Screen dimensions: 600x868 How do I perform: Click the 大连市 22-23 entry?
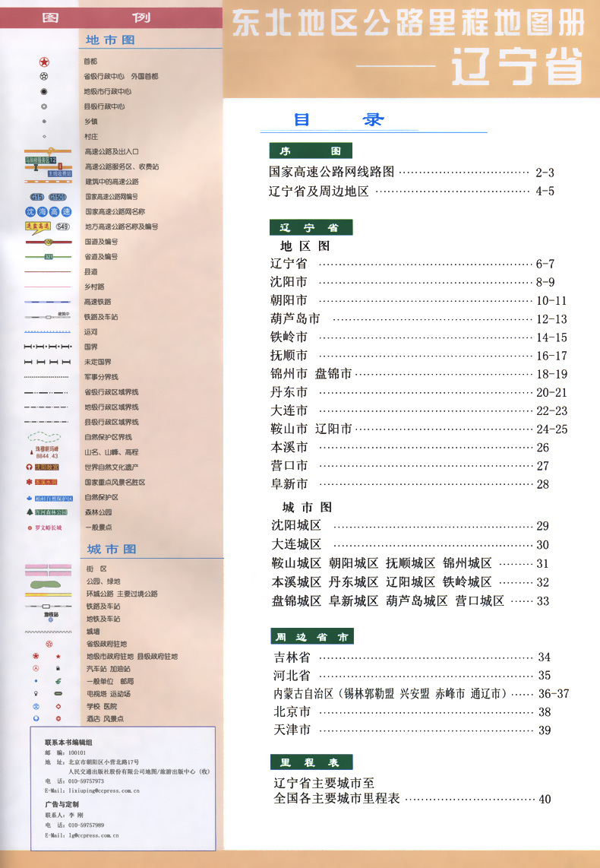click(x=418, y=410)
